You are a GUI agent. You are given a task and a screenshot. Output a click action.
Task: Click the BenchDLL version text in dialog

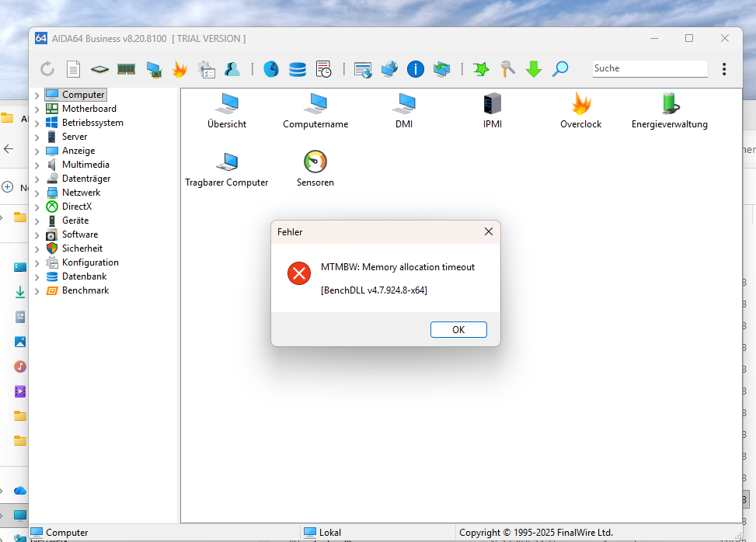coord(375,290)
